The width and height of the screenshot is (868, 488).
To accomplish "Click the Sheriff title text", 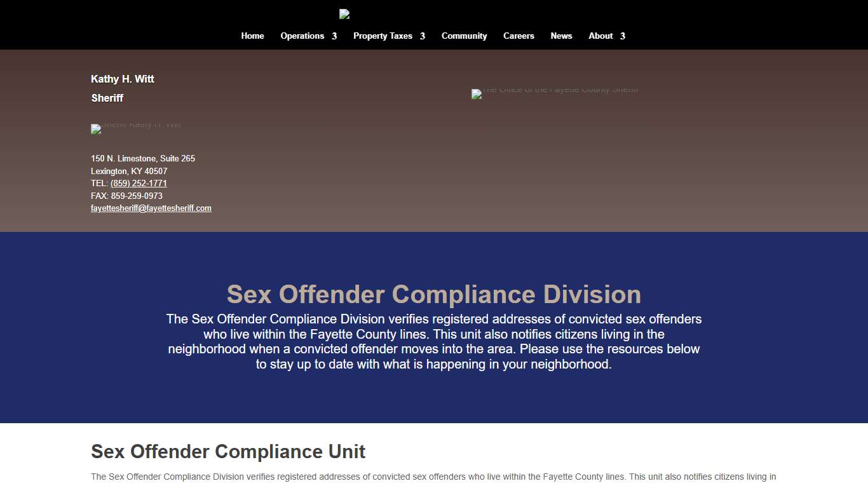I will pyautogui.click(x=107, y=98).
